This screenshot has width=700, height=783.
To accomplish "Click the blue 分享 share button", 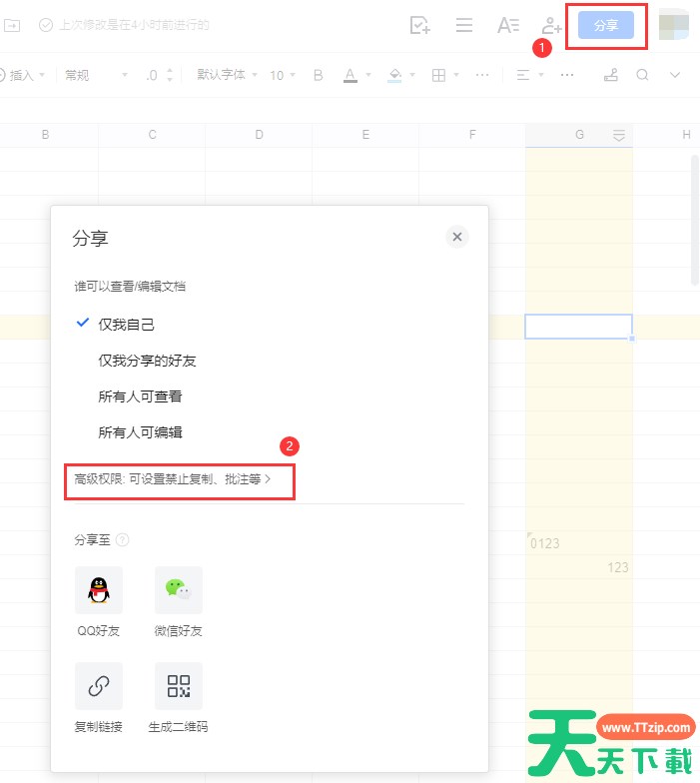I will coord(605,26).
